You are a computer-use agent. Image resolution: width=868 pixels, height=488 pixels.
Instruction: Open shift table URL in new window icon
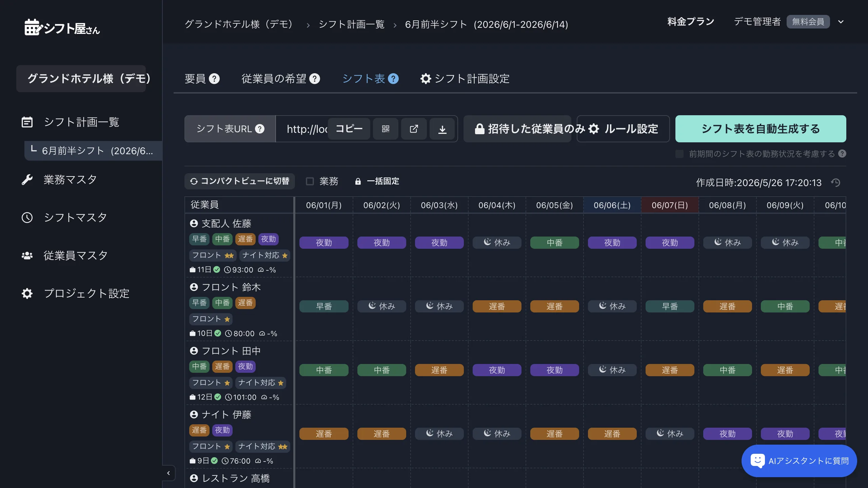(x=414, y=129)
